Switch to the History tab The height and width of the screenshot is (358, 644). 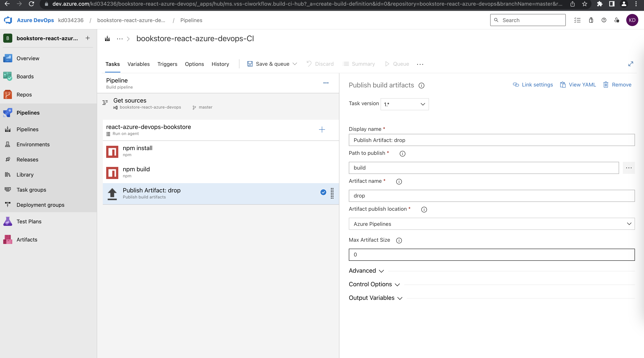(x=220, y=64)
